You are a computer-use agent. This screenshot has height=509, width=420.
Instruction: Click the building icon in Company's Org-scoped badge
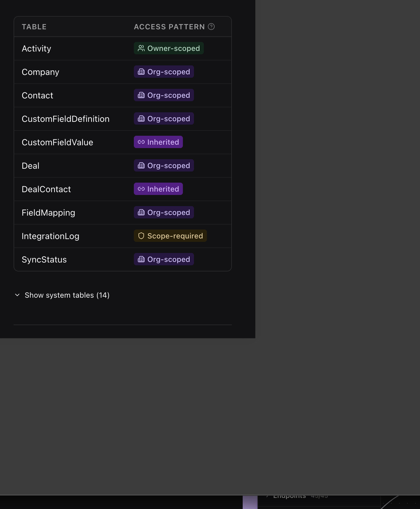141,72
